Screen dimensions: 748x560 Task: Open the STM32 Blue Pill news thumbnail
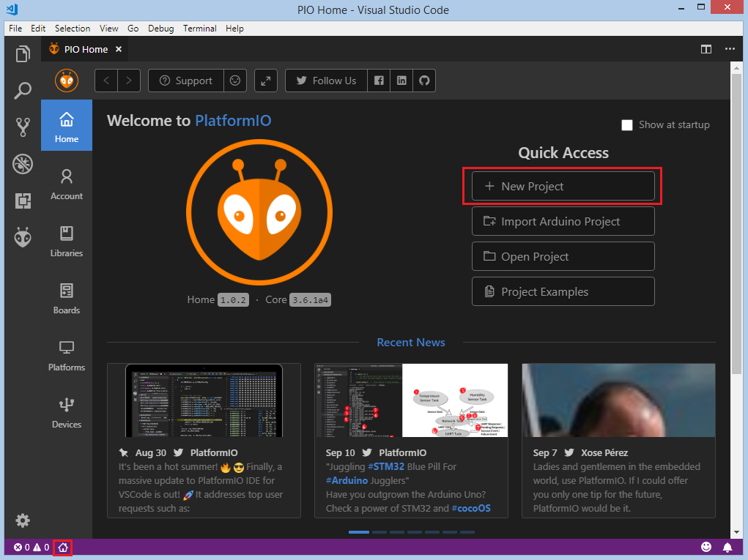coord(410,400)
